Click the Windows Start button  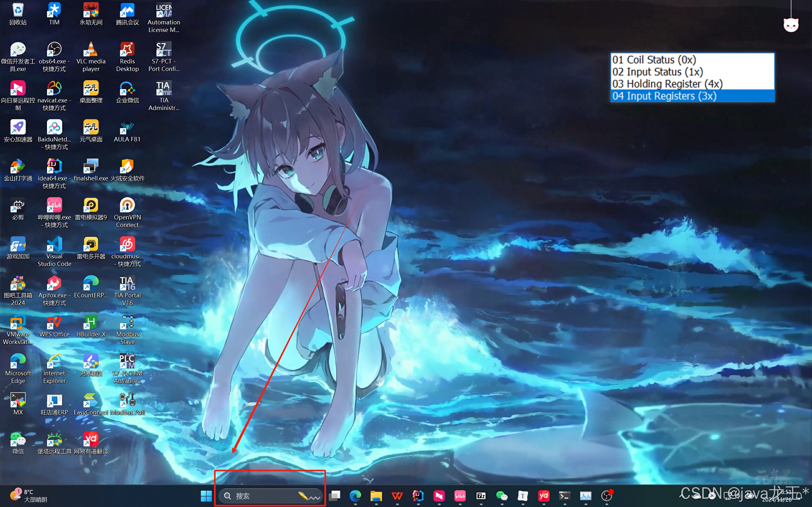pos(206,496)
